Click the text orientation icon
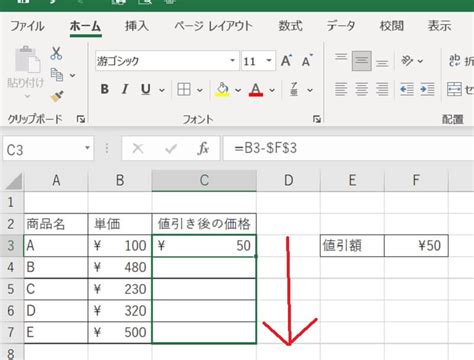This screenshot has height=360, width=474. 407,60
